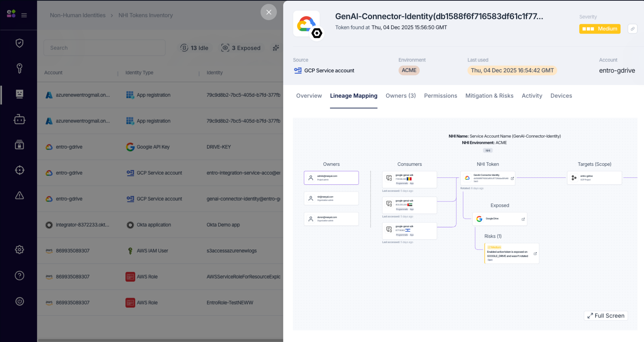Image resolution: width=644 pixels, height=342 pixels.
Task: Open external link on Google Drive node
Action: [x=523, y=219]
